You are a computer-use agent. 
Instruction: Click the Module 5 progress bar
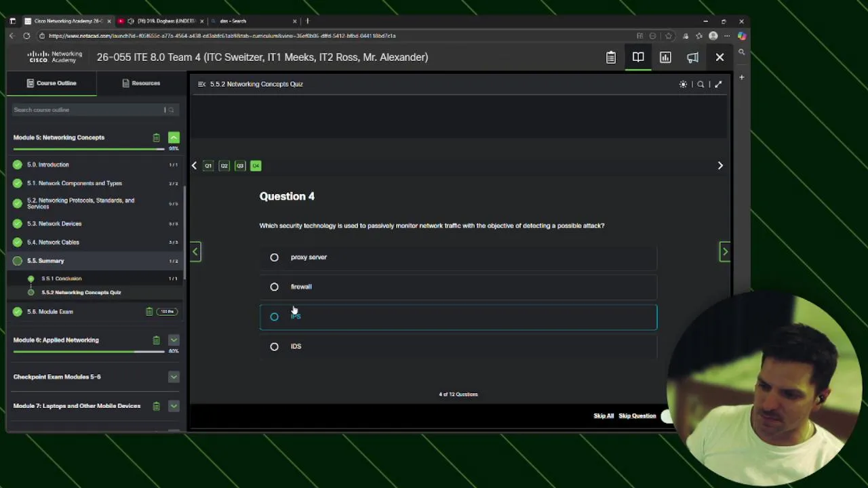point(89,148)
